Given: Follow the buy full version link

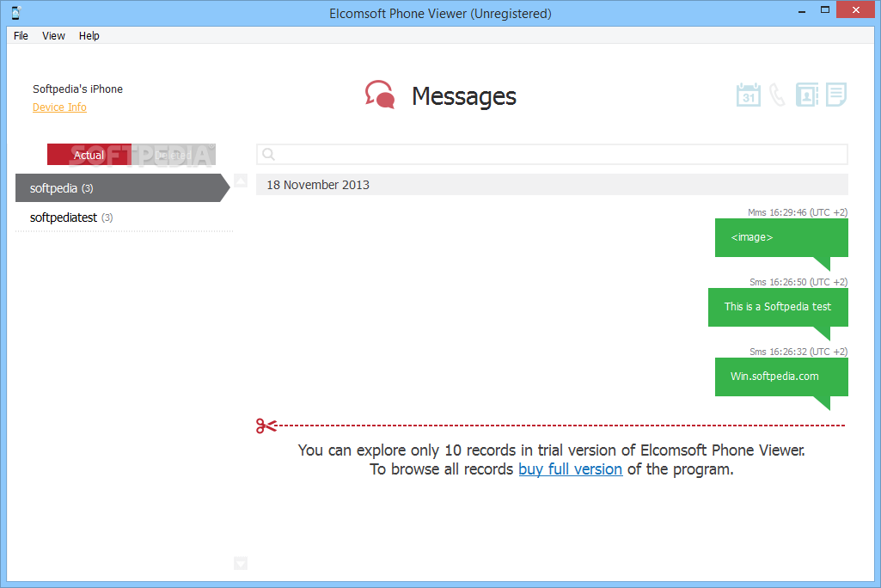Looking at the screenshot, I should [x=571, y=469].
